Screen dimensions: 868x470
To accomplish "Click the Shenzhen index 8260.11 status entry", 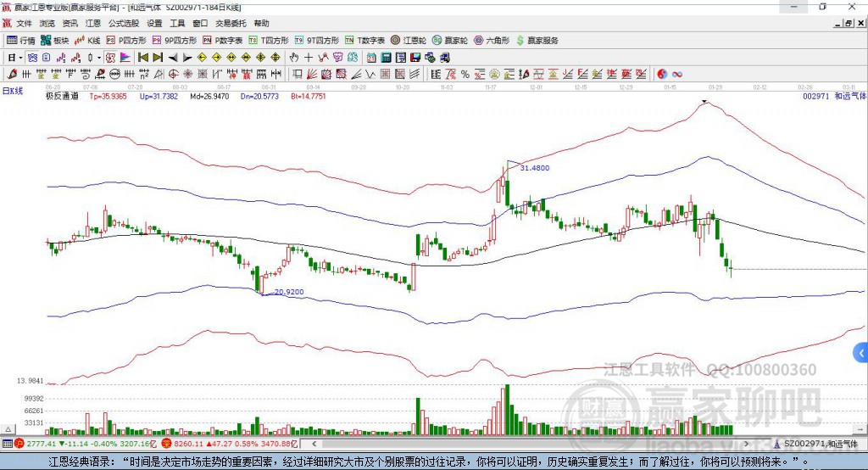I will coord(230,444).
